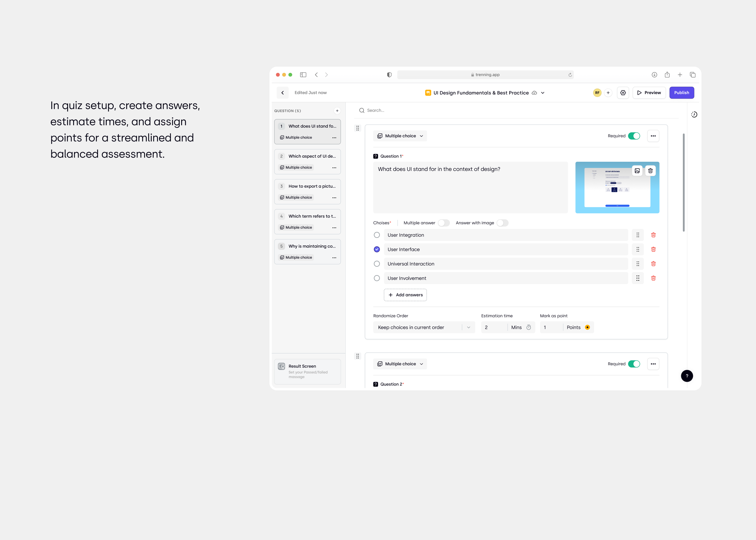
Task: Expand Multiple choice type dropdown
Action: point(400,136)
